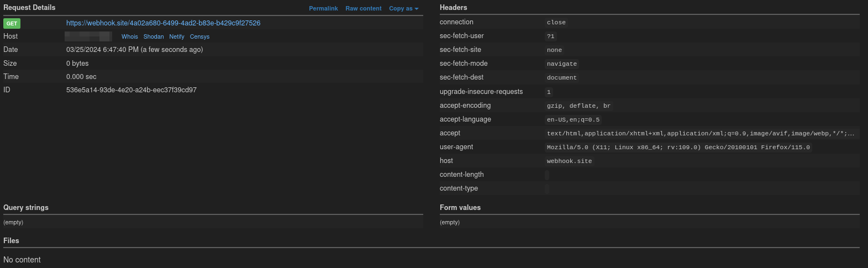Click the content-length header name
868x268 pixels.
462,175
